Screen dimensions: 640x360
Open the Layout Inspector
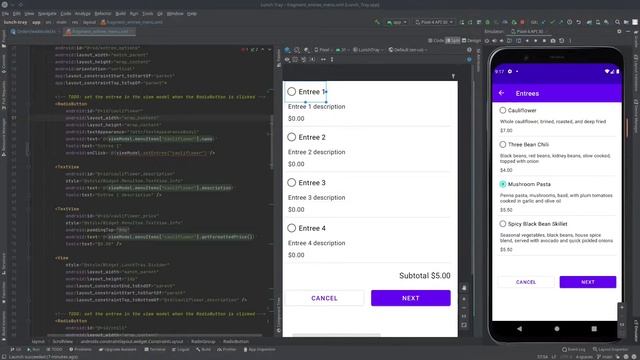coord(611,349)
